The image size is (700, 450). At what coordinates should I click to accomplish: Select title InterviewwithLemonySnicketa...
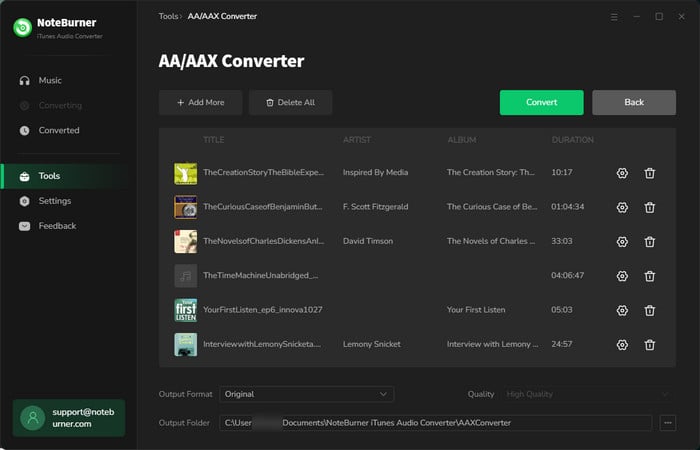262,344
